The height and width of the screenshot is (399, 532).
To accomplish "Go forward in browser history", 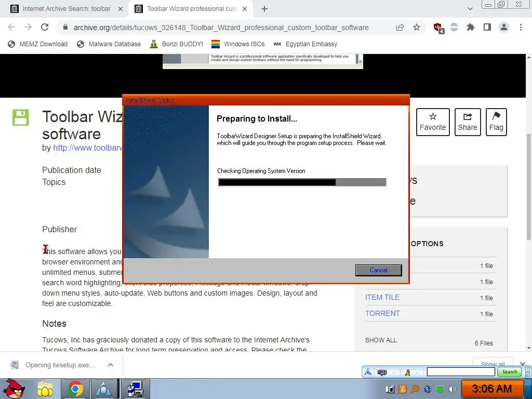I will pos(28,27).
